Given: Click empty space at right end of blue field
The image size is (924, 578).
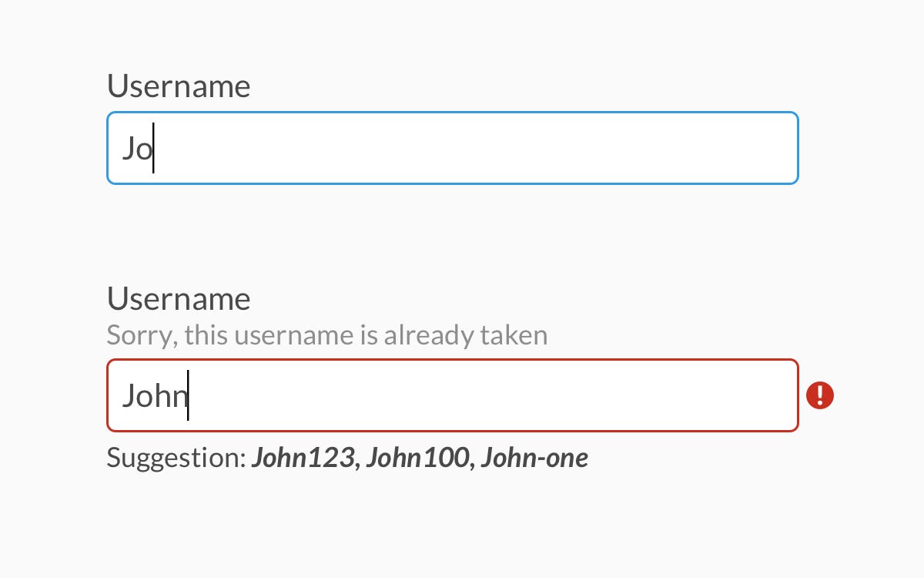Looking at the screenshot, I should click(755, 148).
